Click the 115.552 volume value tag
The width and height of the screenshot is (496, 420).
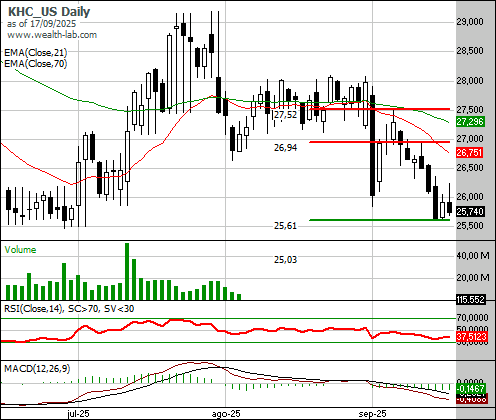tap(470, 299)
